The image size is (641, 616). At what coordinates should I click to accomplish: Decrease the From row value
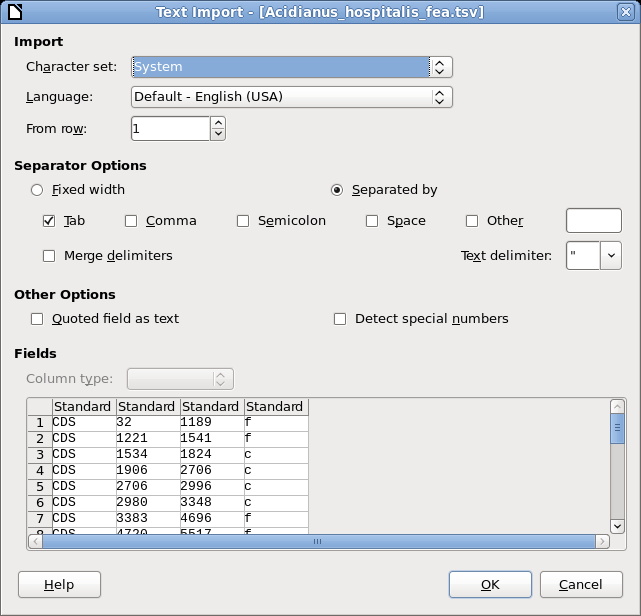[x=218, y=134]
